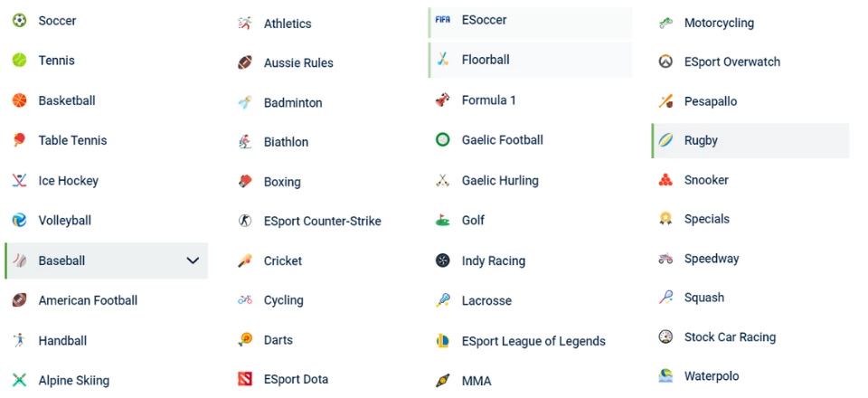The width and height of the screenshot is (868, 398).
Task: Click the tennis ball icon
Action: coord(19,60)
